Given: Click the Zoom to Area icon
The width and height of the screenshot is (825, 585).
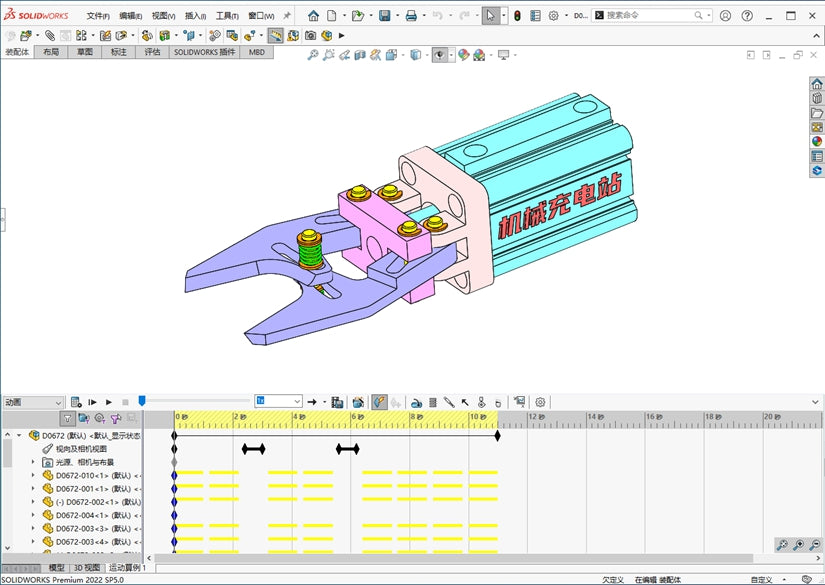Looking at the screenshot, I should coord(328,55).
